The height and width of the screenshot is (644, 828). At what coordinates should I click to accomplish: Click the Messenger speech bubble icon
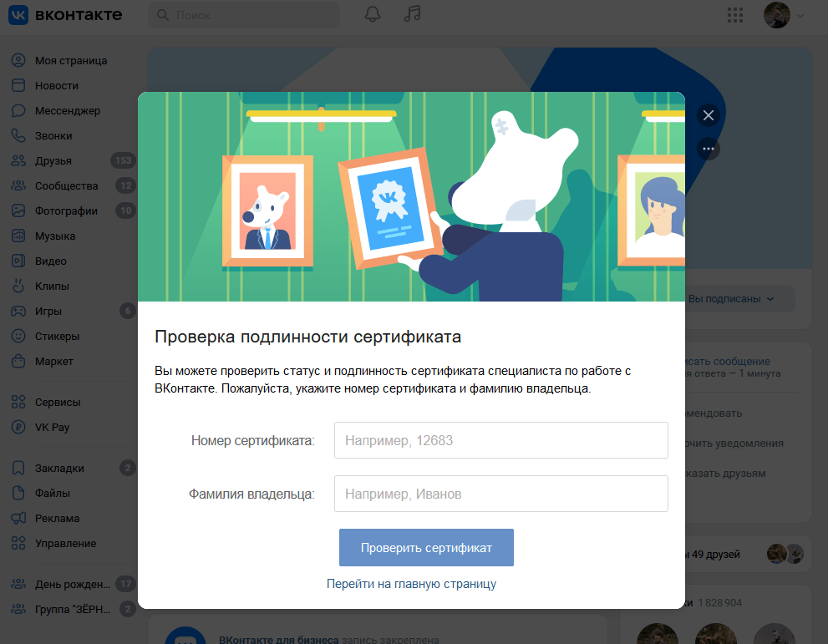click(18, 111)
